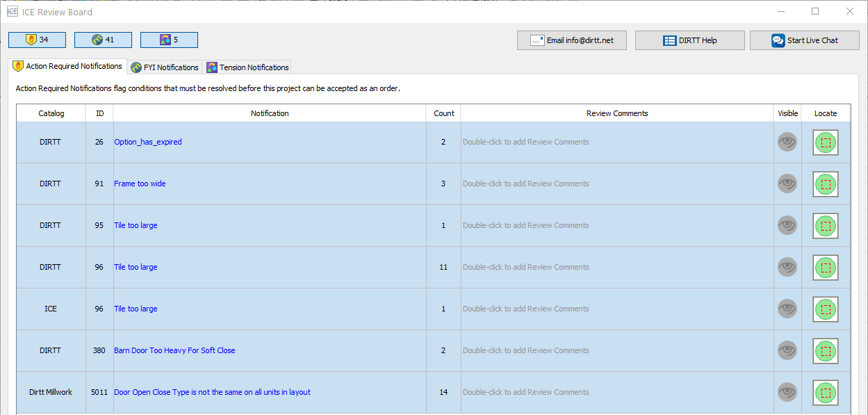Open the Tension Notifications tab

(247, 67)
